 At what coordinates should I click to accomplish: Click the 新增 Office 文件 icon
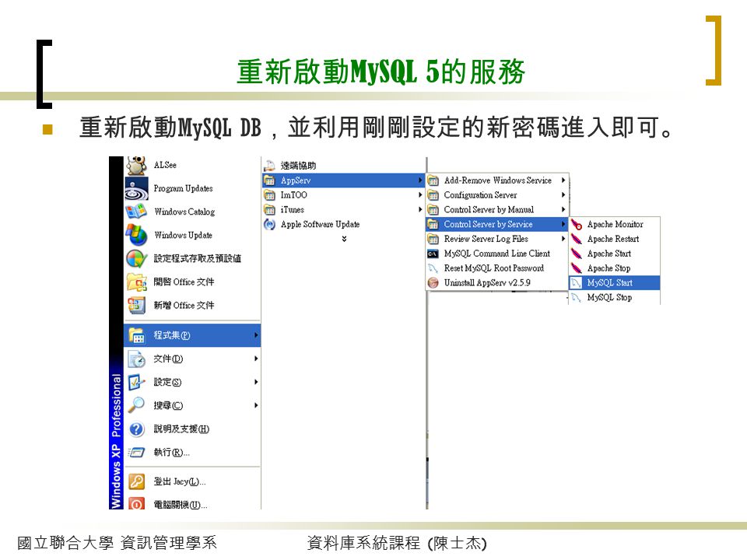click(136, 305)
